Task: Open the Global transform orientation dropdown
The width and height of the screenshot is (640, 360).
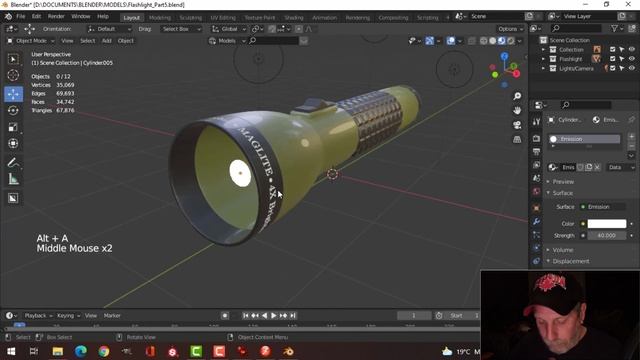Action: pos(229,29)
